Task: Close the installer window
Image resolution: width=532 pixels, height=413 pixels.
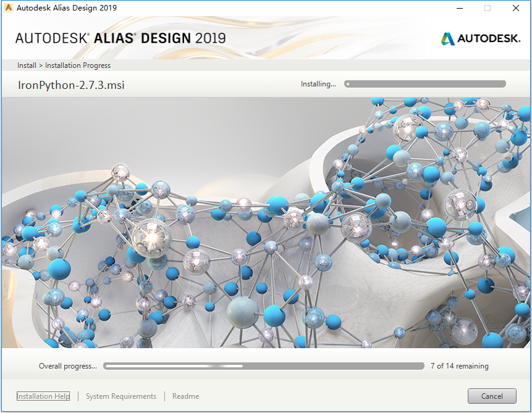Action: [516, 8]
